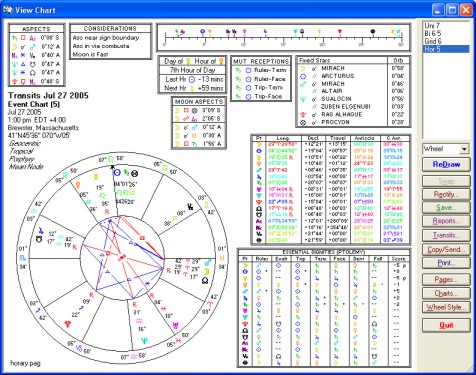Viewport: 476px width, 375px height.
Task: Click the Taurus sign glyph on descendant
Action: pos(222,258)
